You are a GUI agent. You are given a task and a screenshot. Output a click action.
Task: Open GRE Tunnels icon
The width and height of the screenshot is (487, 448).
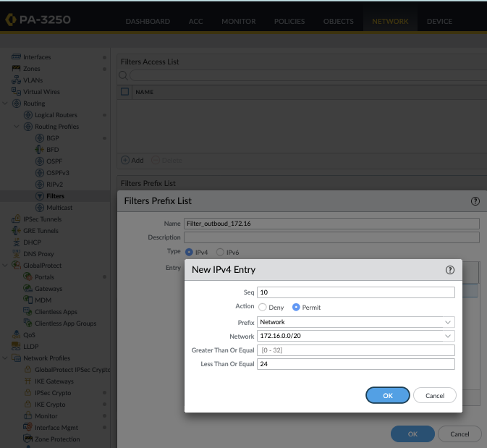pos(16,231)
